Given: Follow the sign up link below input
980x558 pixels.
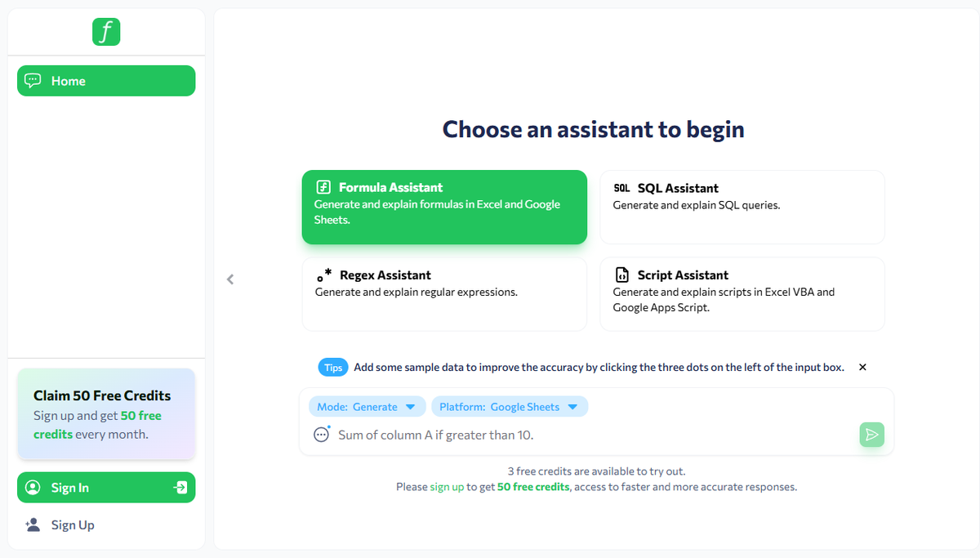Looking at the screenshot, I should (447, 487).
